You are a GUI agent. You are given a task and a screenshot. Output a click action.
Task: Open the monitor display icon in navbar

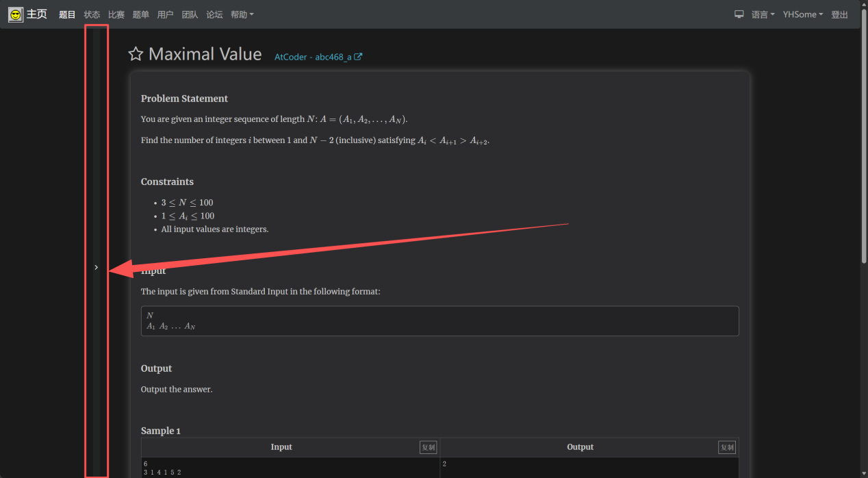pyautogui.click(x=739, y=14)
